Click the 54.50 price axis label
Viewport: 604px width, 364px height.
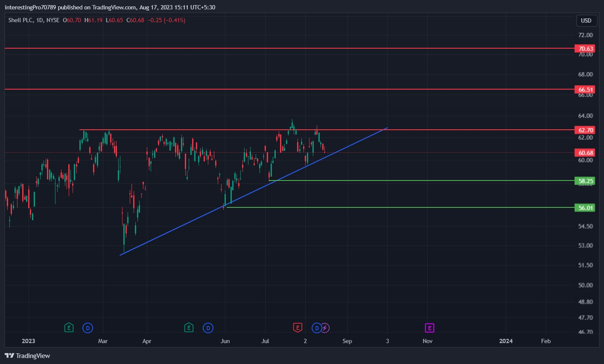pos(586,226)
